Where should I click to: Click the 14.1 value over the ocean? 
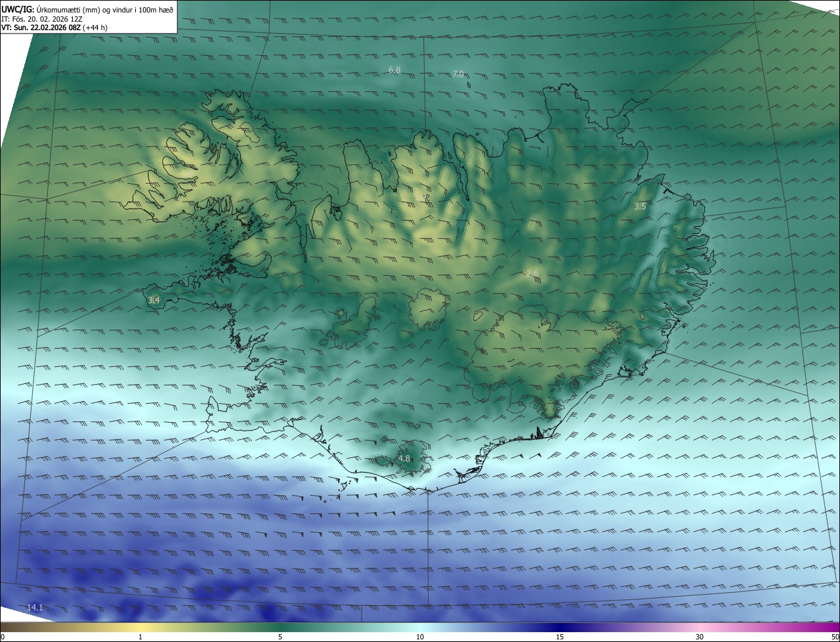click(35, 608)
